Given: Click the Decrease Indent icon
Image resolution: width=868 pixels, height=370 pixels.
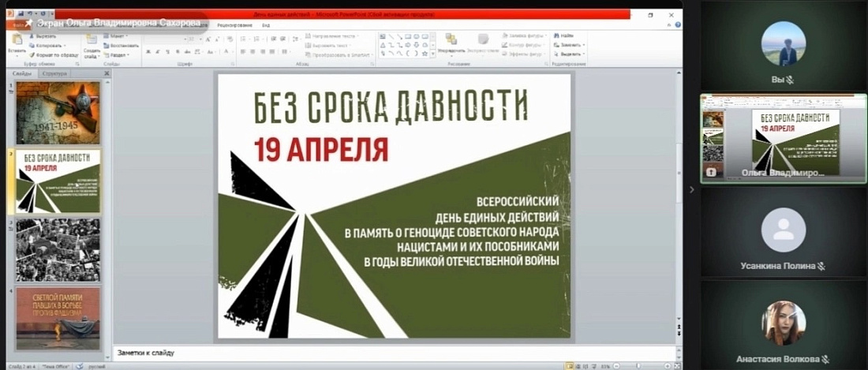Looking at the screenshot, I should 274,39.
